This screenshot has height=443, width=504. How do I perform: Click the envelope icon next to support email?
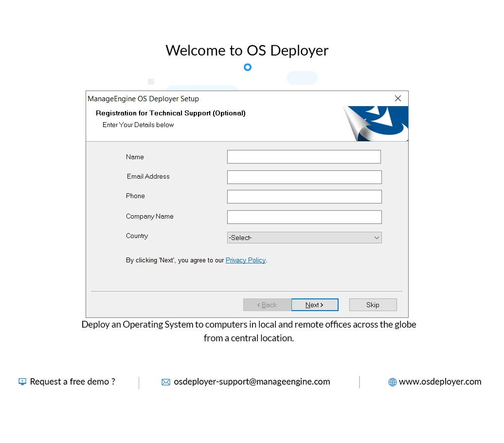tap(166, 382)
